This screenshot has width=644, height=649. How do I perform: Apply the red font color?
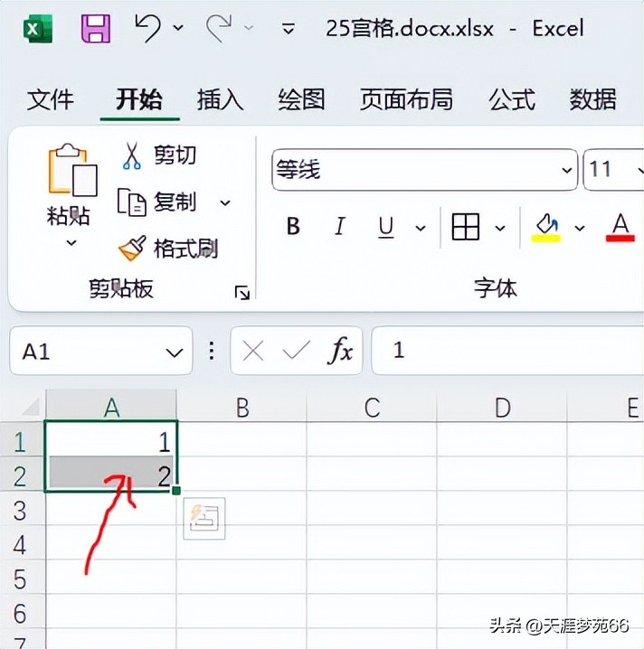[x=620, y=228]
